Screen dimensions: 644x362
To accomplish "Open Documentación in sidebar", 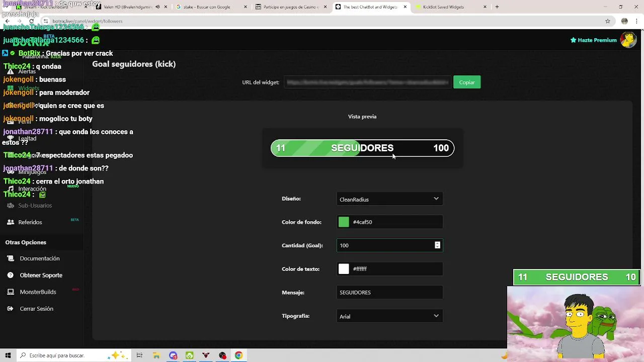I will point(40,258).
